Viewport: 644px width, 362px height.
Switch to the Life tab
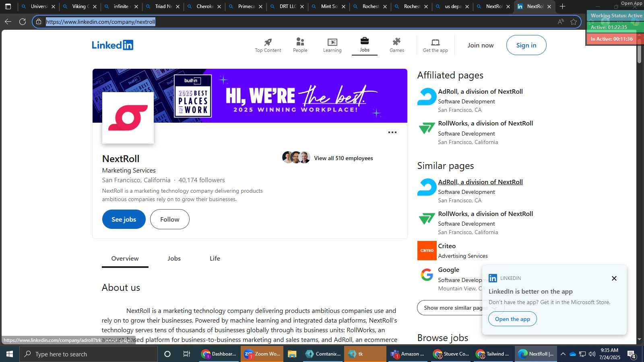215,259
